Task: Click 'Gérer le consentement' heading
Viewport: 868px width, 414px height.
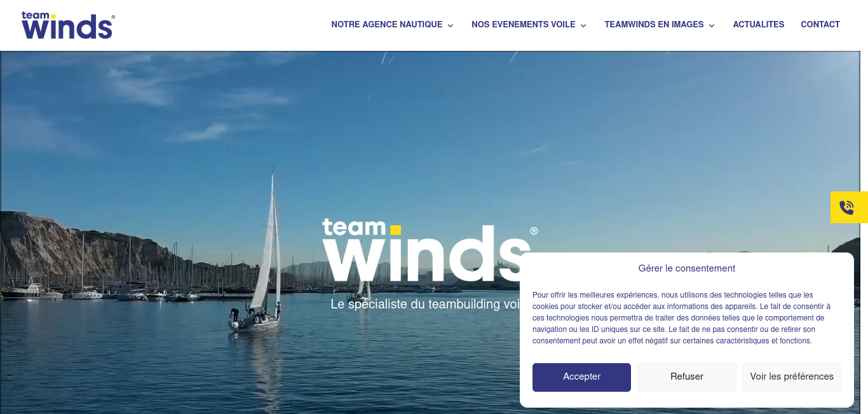Action: (x=687, y=268)
